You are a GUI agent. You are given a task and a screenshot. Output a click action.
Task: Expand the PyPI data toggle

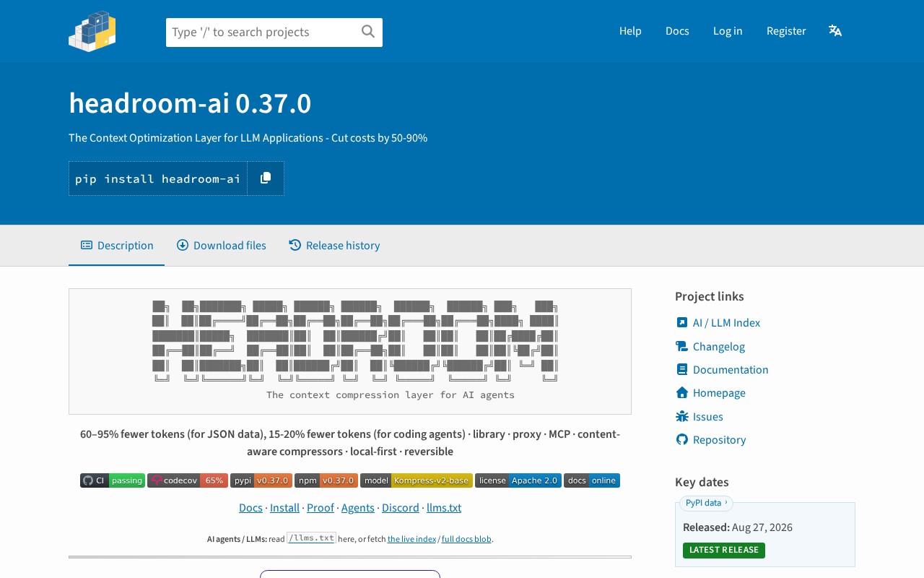pyautogui.click(x=706, y=503)
